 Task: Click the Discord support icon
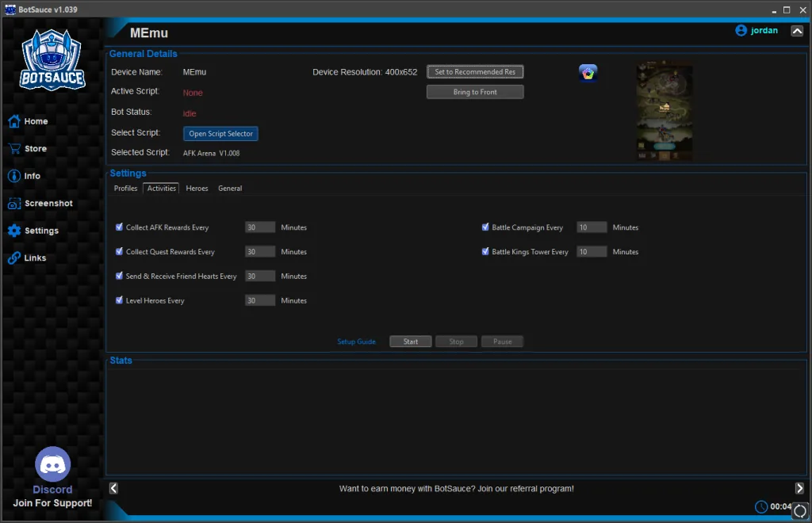52,464
